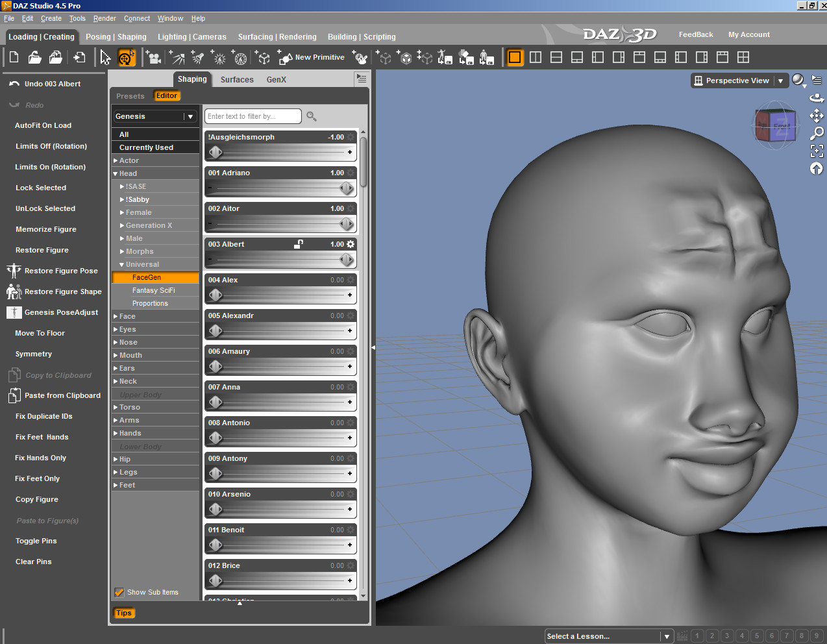Open the Shaping pane options menu icon
827x644 pixels.
[x=362, y=79]
